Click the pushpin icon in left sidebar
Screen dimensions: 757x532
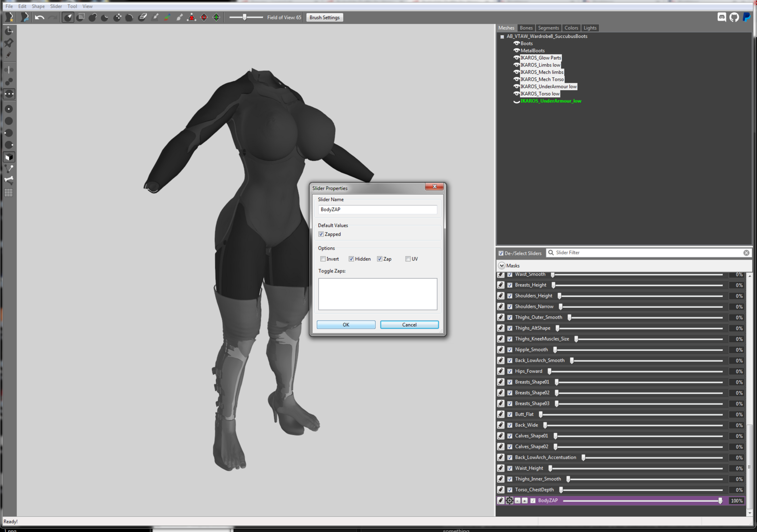[9, 43]
